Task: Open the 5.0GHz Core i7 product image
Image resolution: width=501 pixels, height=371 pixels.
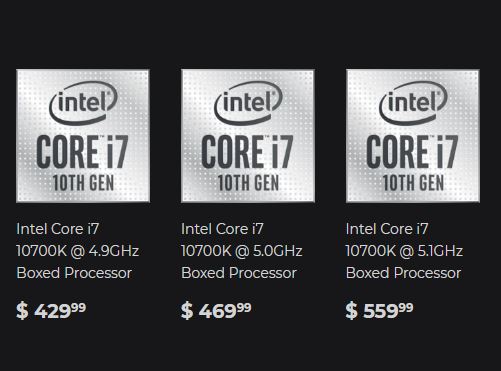Action: tap(248, 136)
